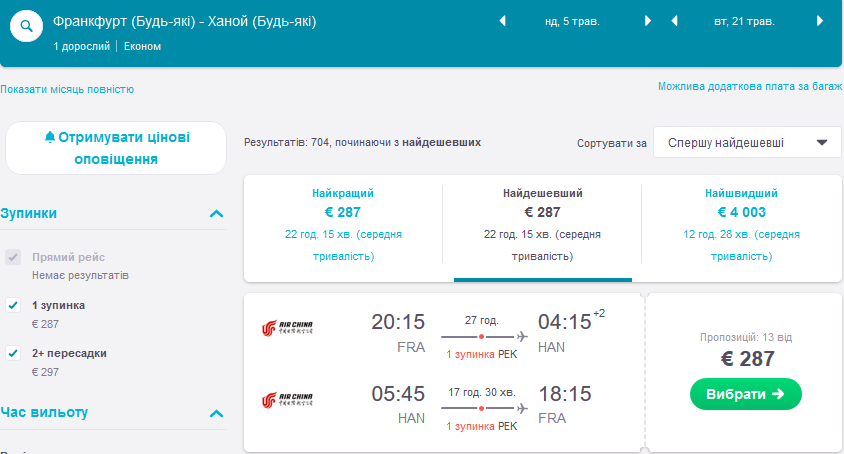Viewport: 844px width, 454px height.
Task: Open 'Показати місяць повністю' link
Action: coord(67,89)
